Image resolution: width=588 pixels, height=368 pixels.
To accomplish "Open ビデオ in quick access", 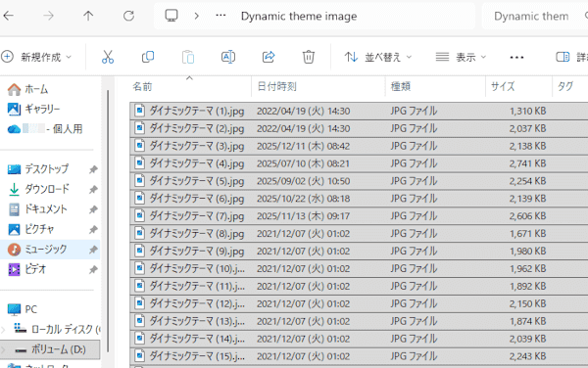I will click(x=27, y=269).
